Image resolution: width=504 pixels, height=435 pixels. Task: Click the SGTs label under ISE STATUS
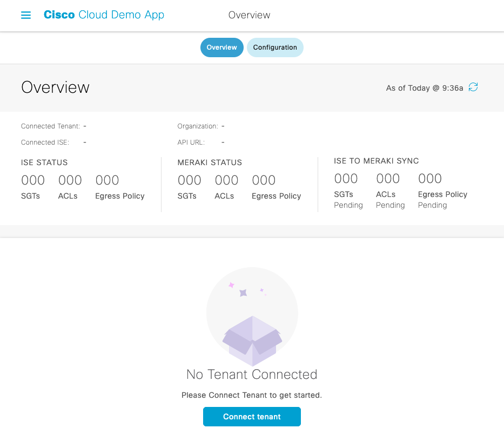(x=31, y=196)
